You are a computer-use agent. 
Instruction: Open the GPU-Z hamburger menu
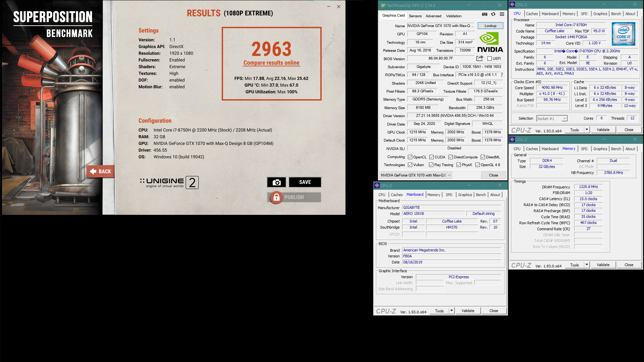(x=502, y=14)
